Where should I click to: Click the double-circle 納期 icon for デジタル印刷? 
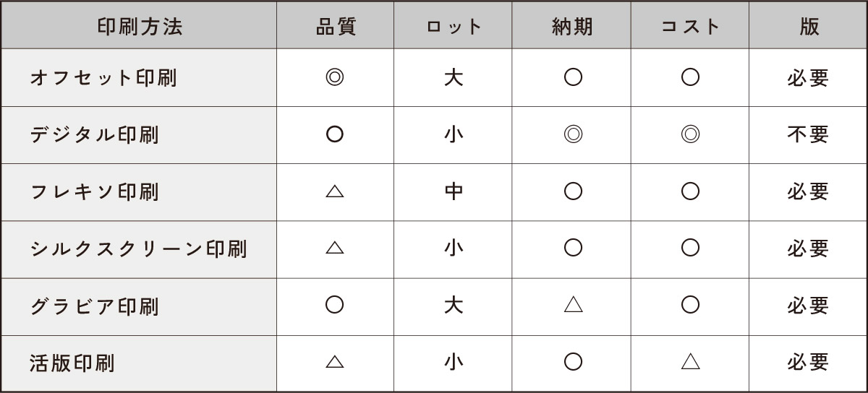click(x=573, y=134)
